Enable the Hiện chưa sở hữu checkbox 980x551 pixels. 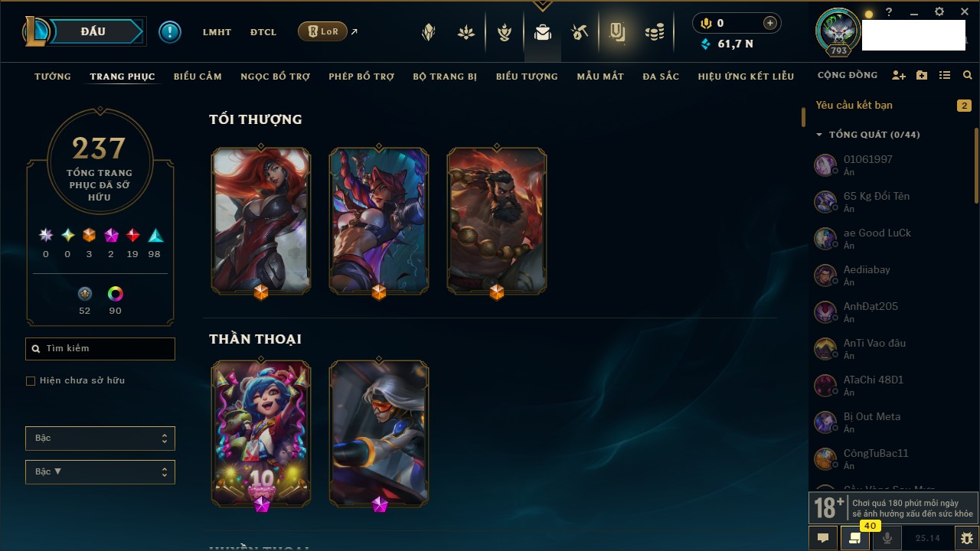coord(31,381)
